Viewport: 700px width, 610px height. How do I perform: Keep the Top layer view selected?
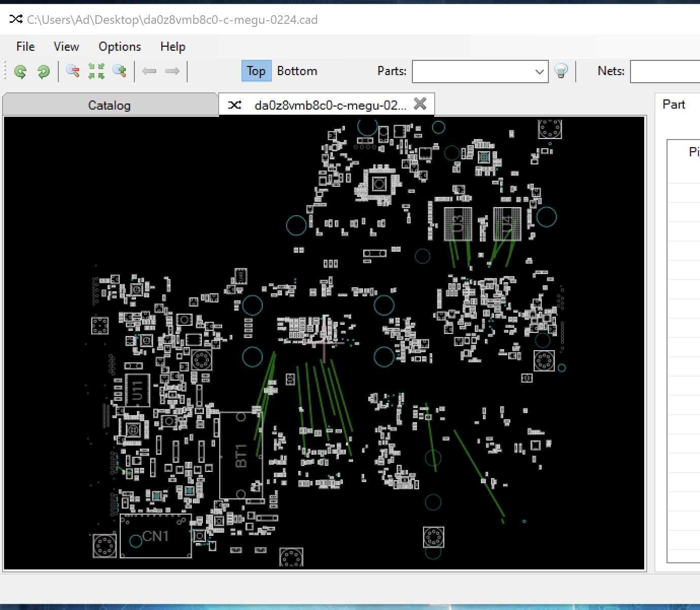pyautogui.click(x=256, y=71)
